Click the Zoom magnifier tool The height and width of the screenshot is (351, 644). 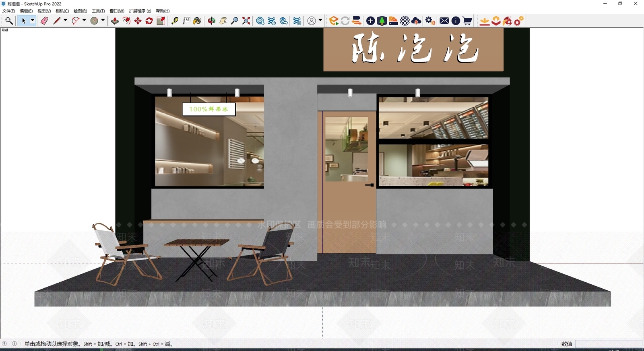tap(234, 21)
